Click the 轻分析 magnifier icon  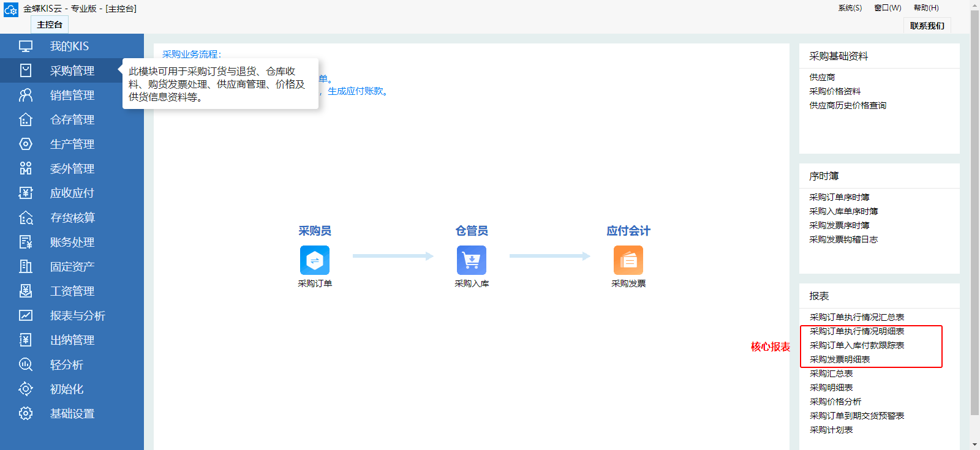26,364
